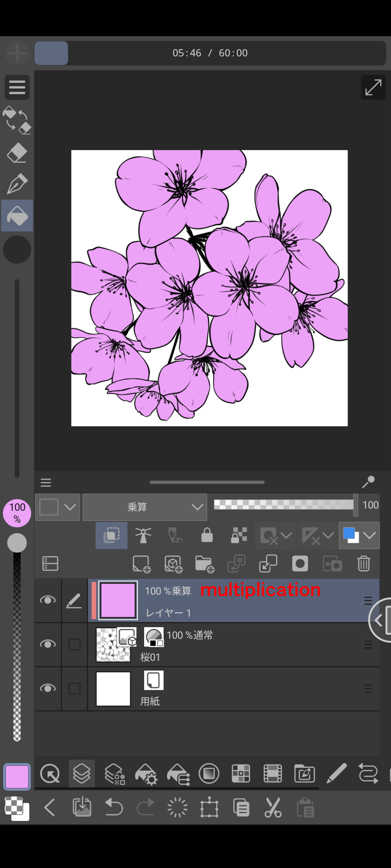Adjust the vertical brush opacity slider
The height and width of the screenshot is (868, 391).
tap(17, 637)
